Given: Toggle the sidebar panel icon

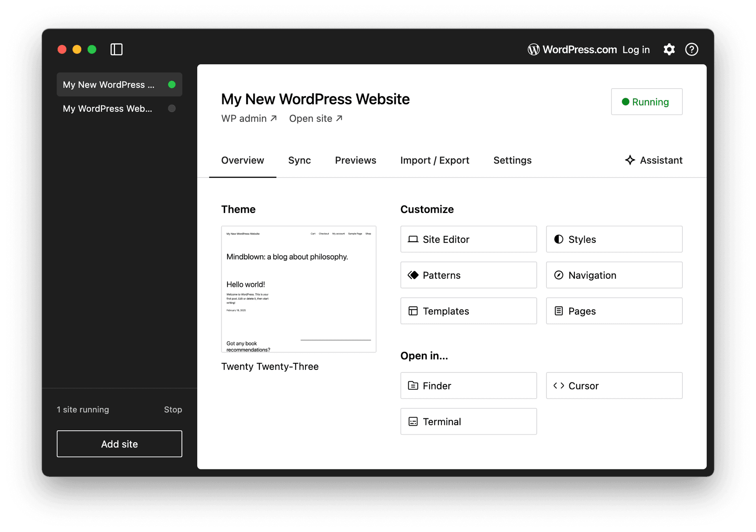Looking at the screenshot, I should pos(117,50).
